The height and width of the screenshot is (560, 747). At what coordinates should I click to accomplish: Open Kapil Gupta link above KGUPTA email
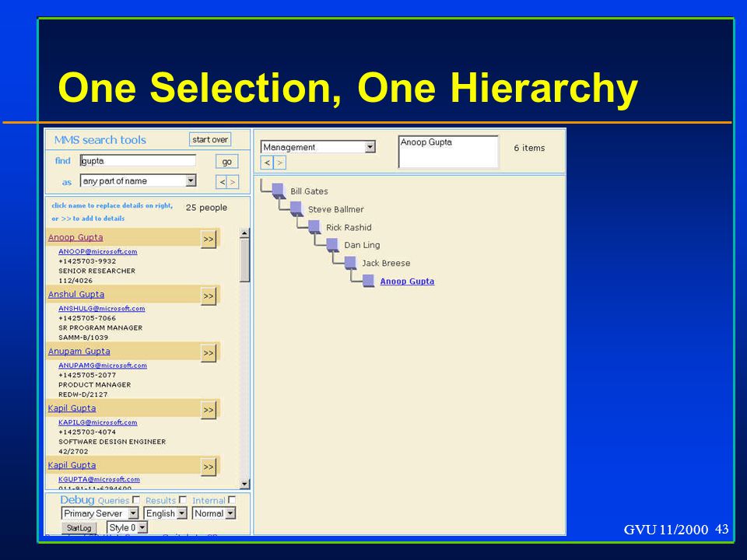tap(72, 465)
